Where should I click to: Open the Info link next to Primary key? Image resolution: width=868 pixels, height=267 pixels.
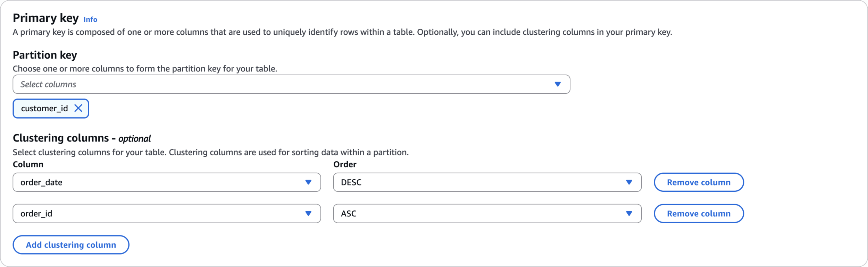[90, 20]
